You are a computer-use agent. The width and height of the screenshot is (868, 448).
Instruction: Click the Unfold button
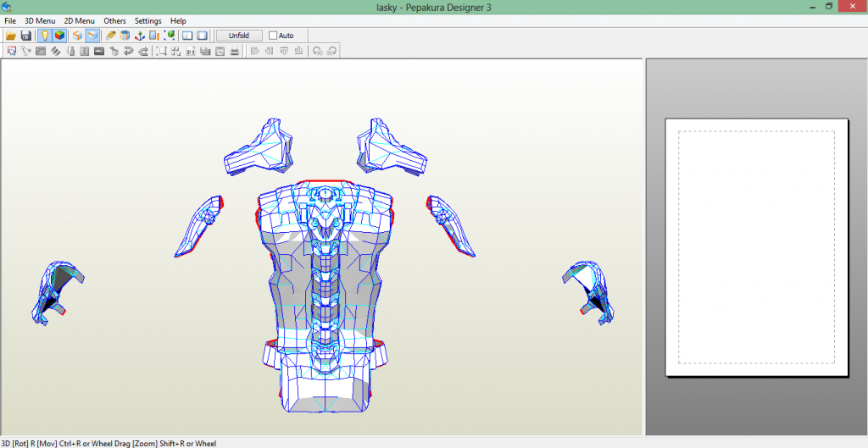click(x=239, y=36)
